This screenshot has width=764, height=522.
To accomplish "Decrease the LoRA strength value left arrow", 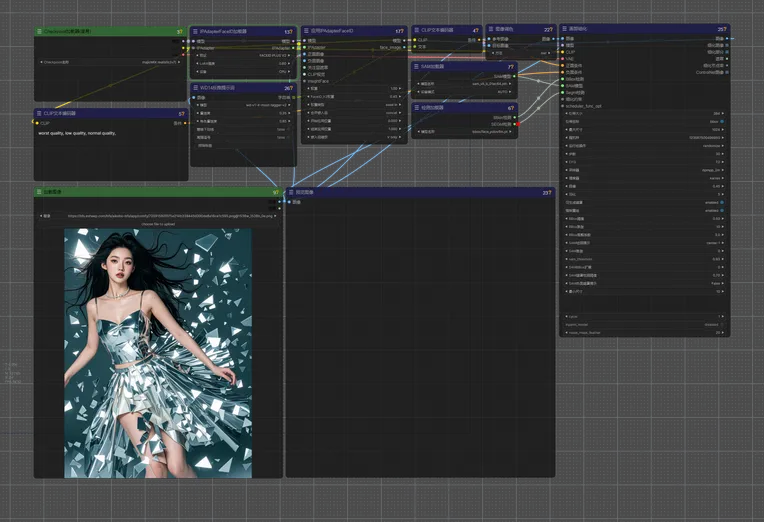I will [198, 63].
